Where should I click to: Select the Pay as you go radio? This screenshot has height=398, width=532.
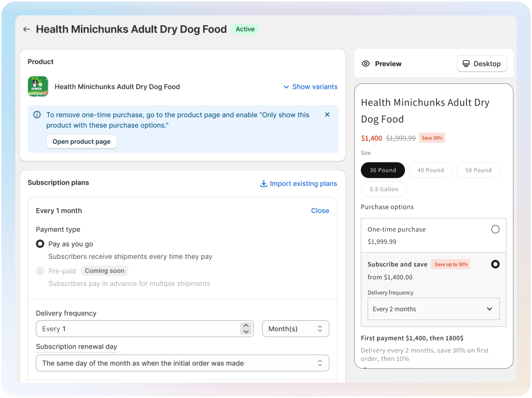pos(40,244)
